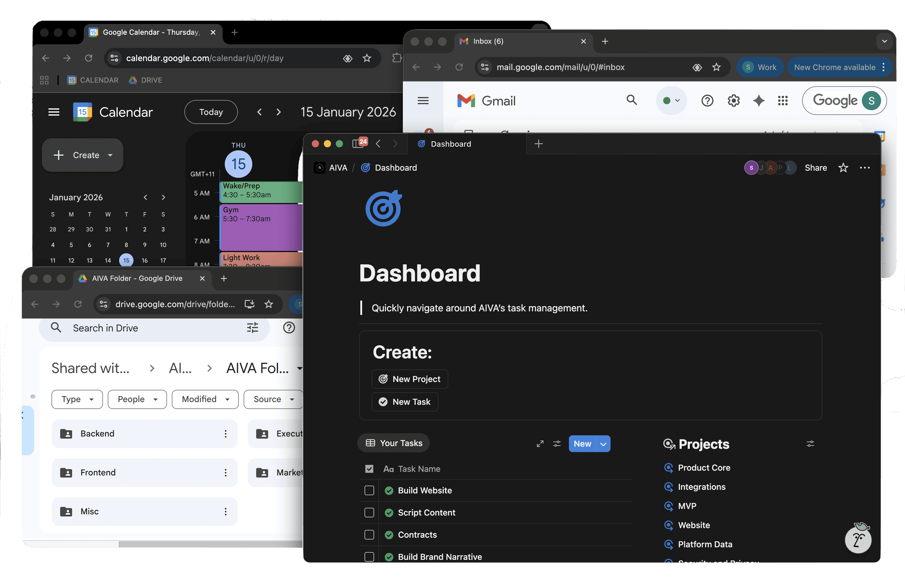The width and height of the screenshot is (905, 588).
Task: Open the Product Core project link
Action: click(704, 467)
